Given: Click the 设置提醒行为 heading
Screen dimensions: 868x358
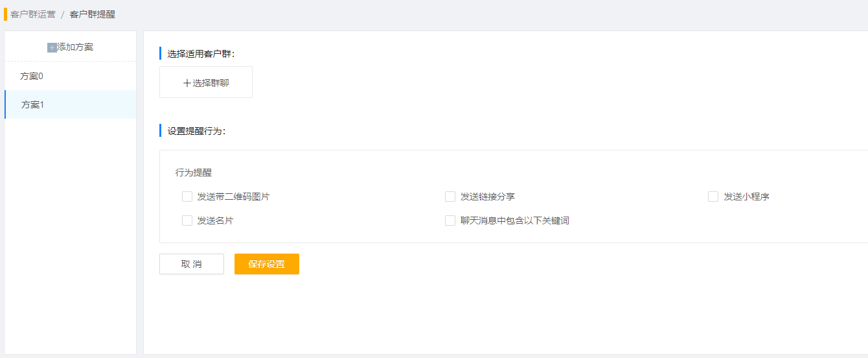Looking at the screenshot, I should point(196,131).
